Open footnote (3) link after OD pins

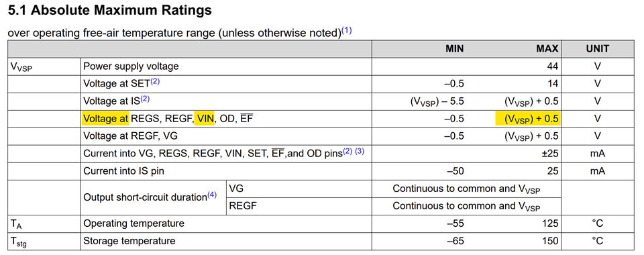(360, 151)
